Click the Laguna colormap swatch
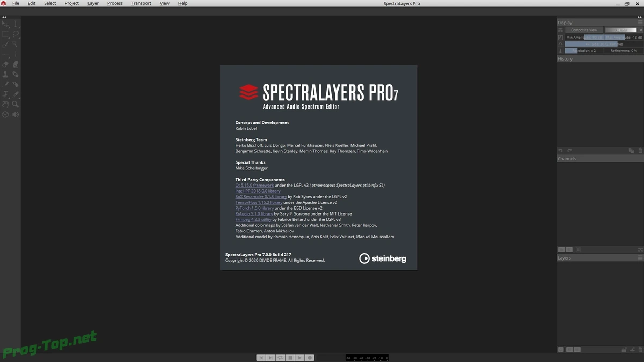 pyautogui.click(x=621, y=30)
